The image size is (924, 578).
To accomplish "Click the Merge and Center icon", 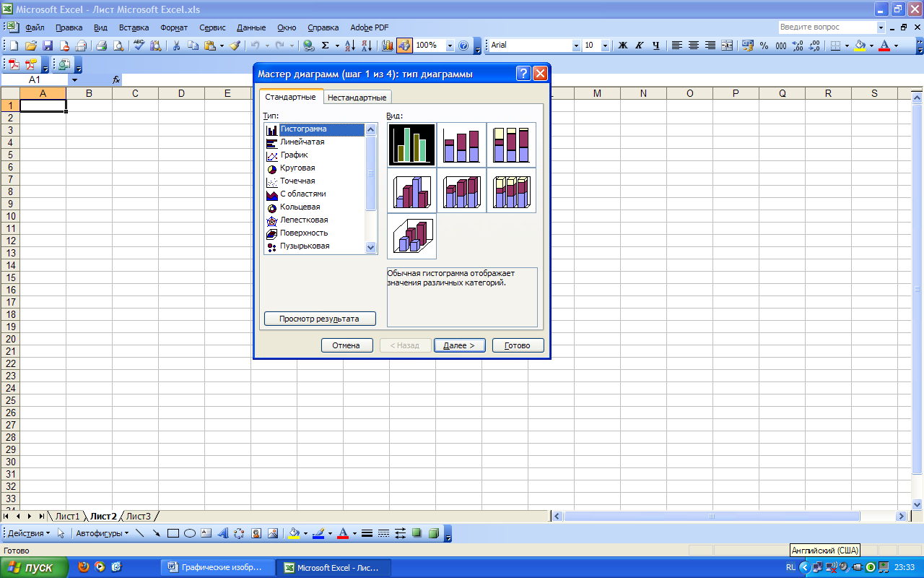I will pos(727,46).
